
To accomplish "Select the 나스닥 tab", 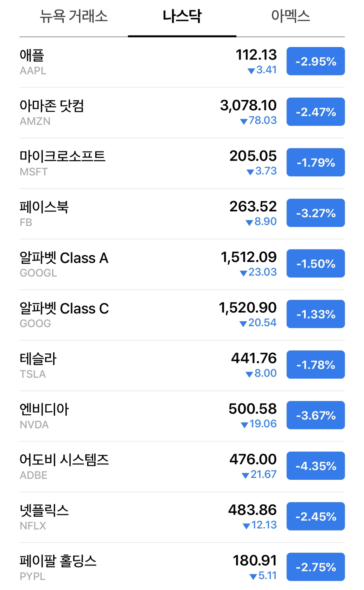I will click(x=182, y=16).
